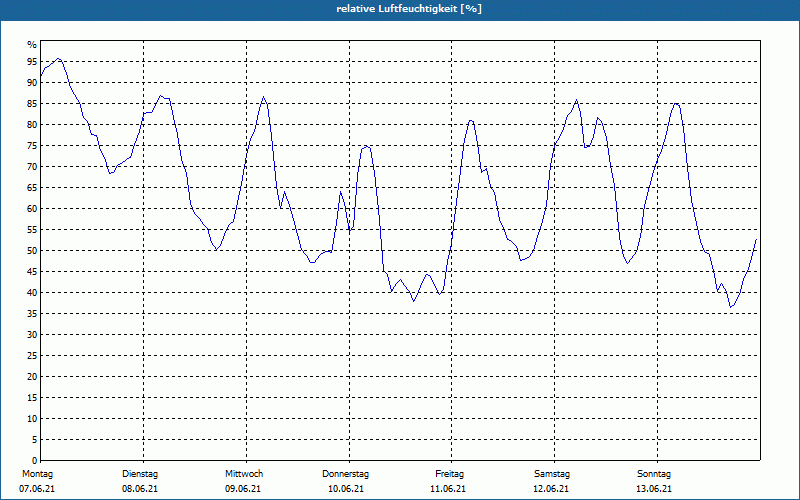Image resolution: width=800 pixels, height=500 pixels.
Task: Click the 'Samstag' day label
Action: (x=552, y=474)
